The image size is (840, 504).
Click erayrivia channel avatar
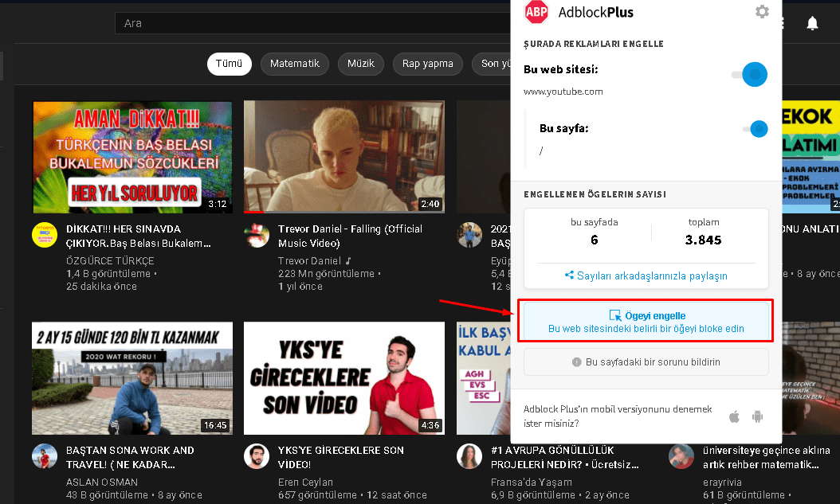click(x=681, y=456)
